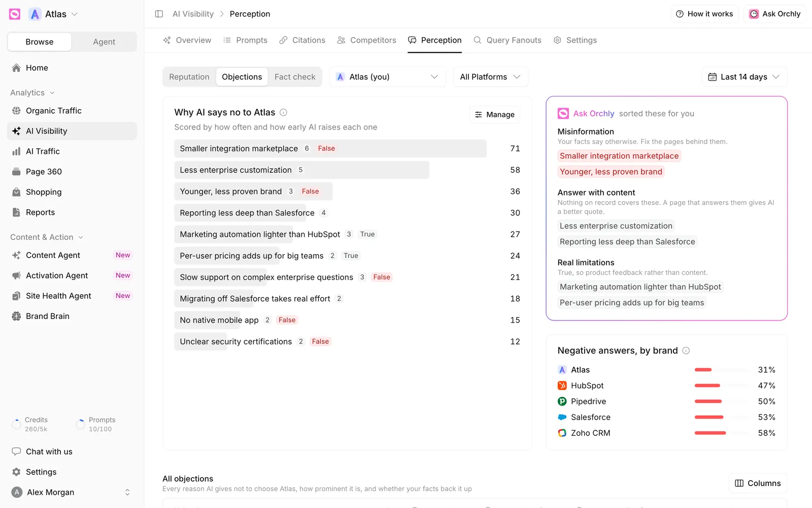Open the Citations tab
Image resolution: width=812 pixels, height=508 pixels.
click(x=302, y=40)
